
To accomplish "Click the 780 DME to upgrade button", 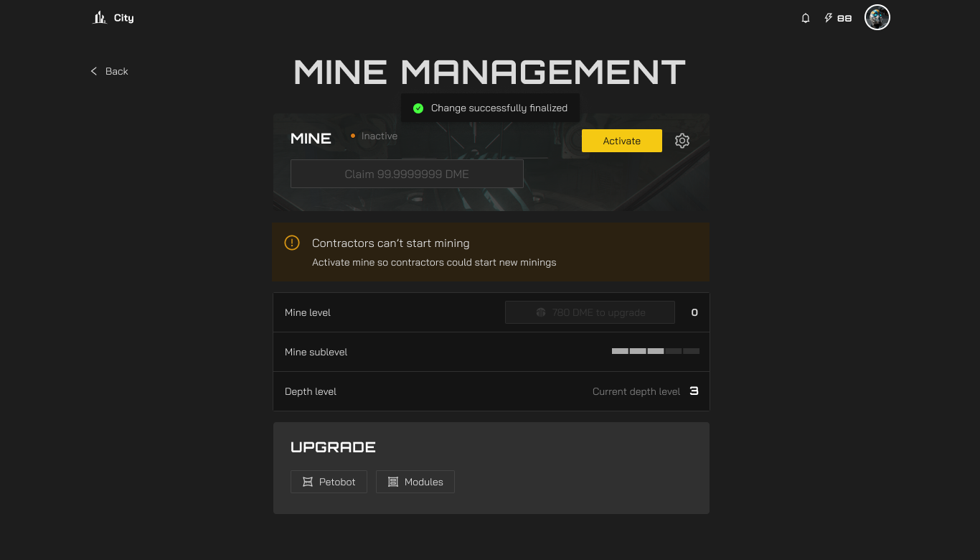I will pos(590,312).
